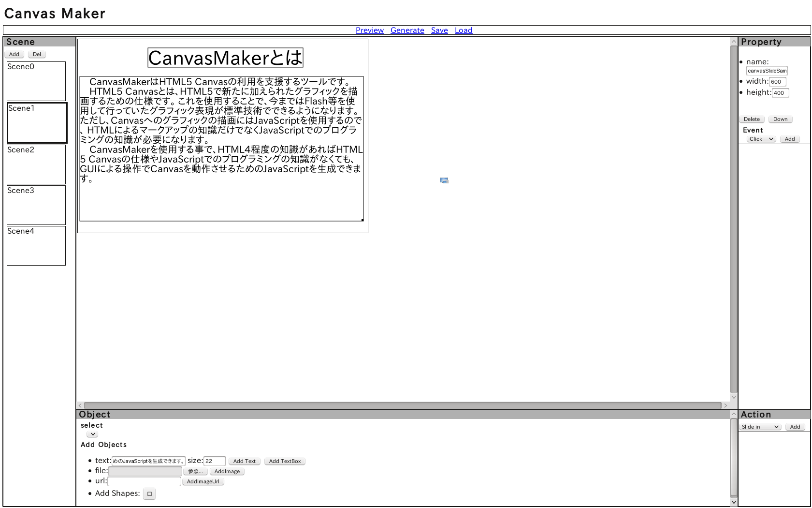This screenshot has height=508, width=812.
Task: Click the resize handle on the text box corner
Action: [x=362, y=220]
